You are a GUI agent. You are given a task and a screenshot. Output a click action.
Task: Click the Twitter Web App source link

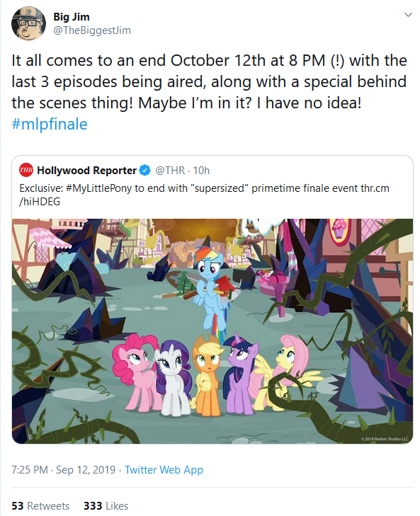(x=164, y=469)
